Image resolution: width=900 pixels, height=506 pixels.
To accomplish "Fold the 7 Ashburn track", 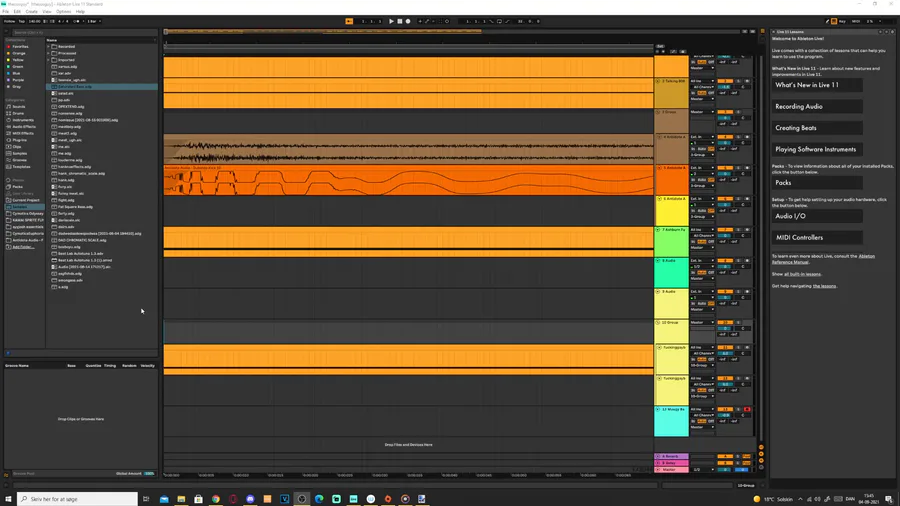I will 658,229.
